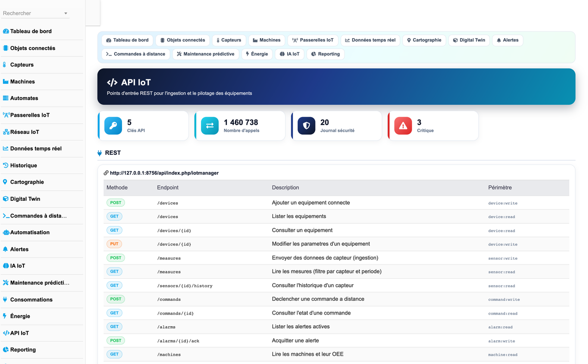588x364 pixels.
Task: Click the Capteurs thermometer sidebar icon
Action: pos(5,65)
